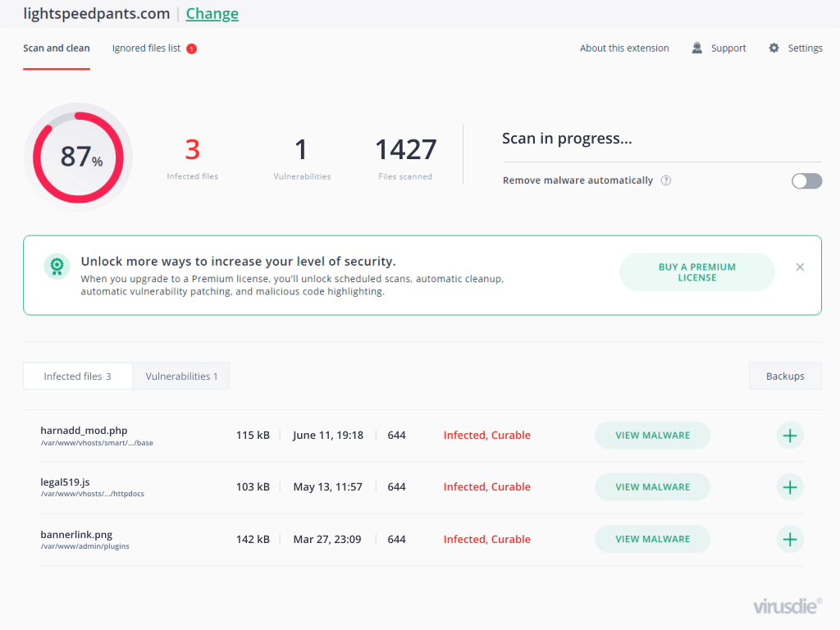Screen dimensions: 840x630
Task: Click red notification badge on Ignored files
Action: click(x=191, y=48)
